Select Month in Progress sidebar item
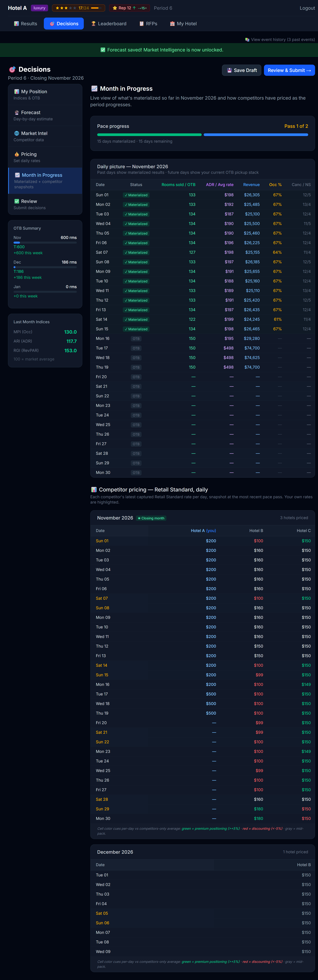The image size is (318, 980). point(45,181)
